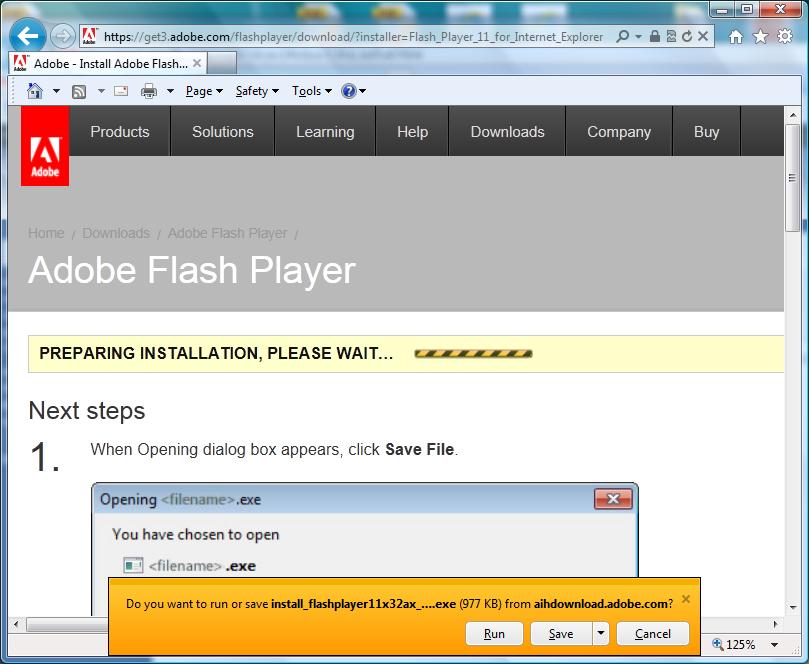Click the address bar URL field

click(350, 37)
